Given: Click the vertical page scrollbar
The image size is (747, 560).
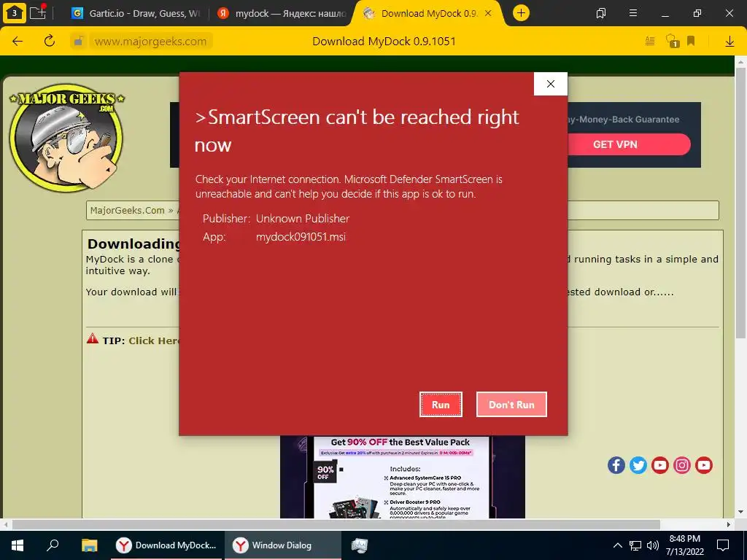Looking at the screenshot, I should click(740, 203).
